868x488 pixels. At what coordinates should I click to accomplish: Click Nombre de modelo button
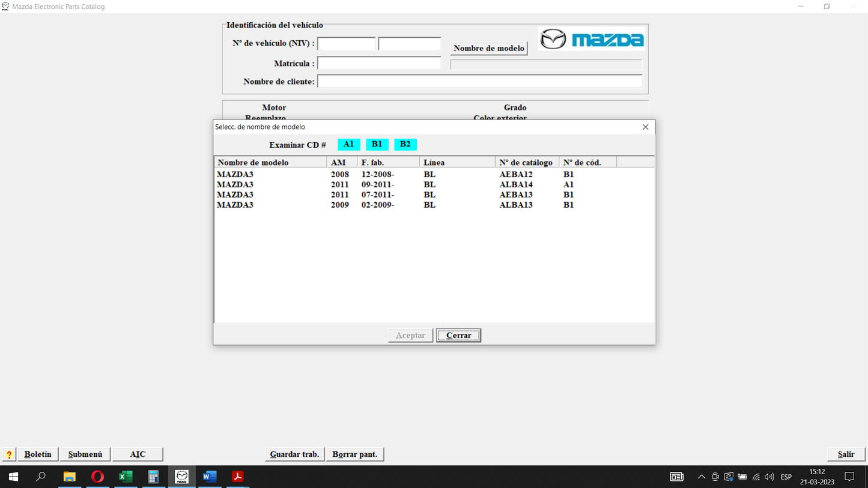click(x=489, y=48)
